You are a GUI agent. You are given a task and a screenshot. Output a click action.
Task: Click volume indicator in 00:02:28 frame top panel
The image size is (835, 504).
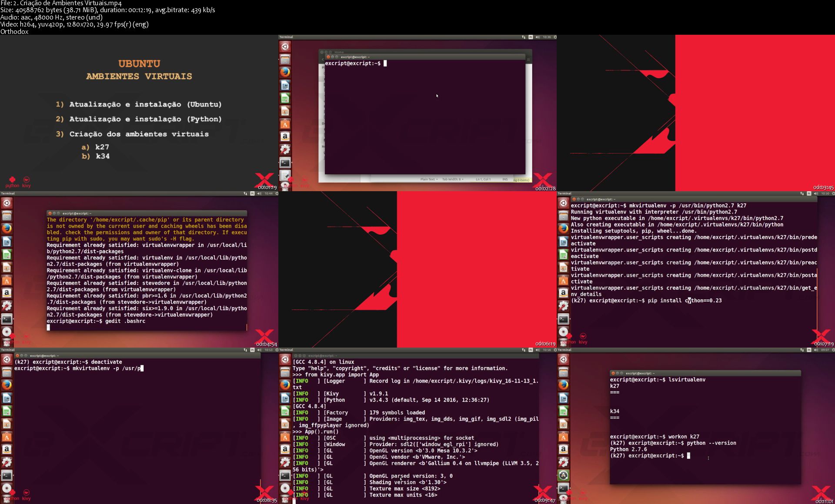(537, 37)
